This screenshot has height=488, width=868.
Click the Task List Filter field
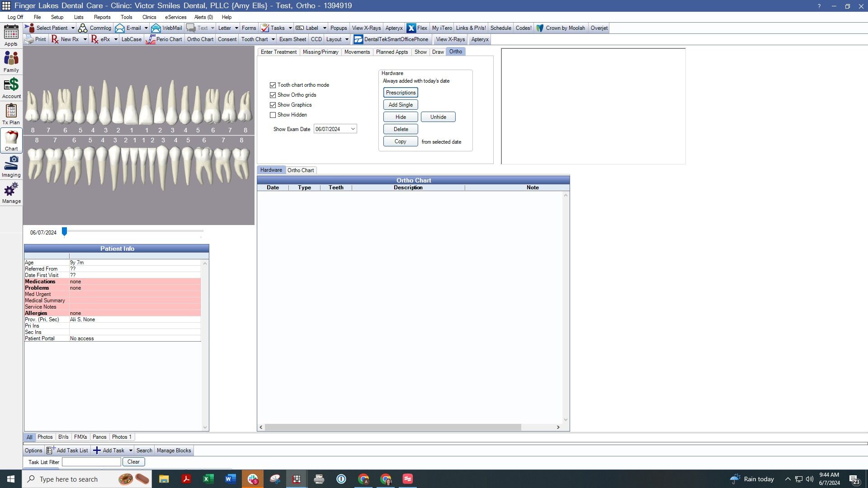coord(91,462)
